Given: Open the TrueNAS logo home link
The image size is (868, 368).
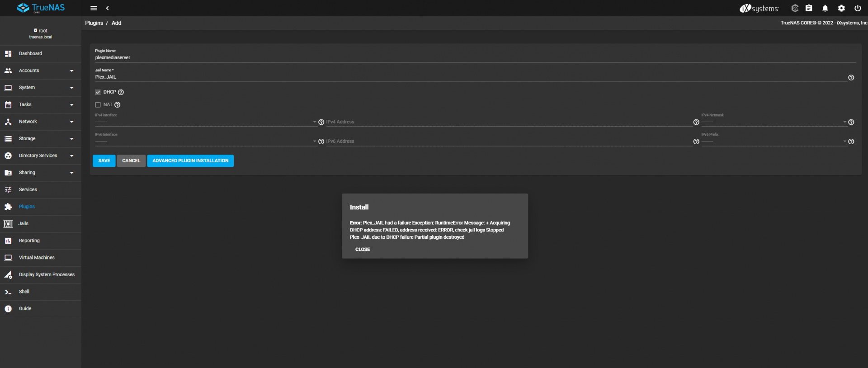Looking at the screenshot, I should (x=41, y=8).
